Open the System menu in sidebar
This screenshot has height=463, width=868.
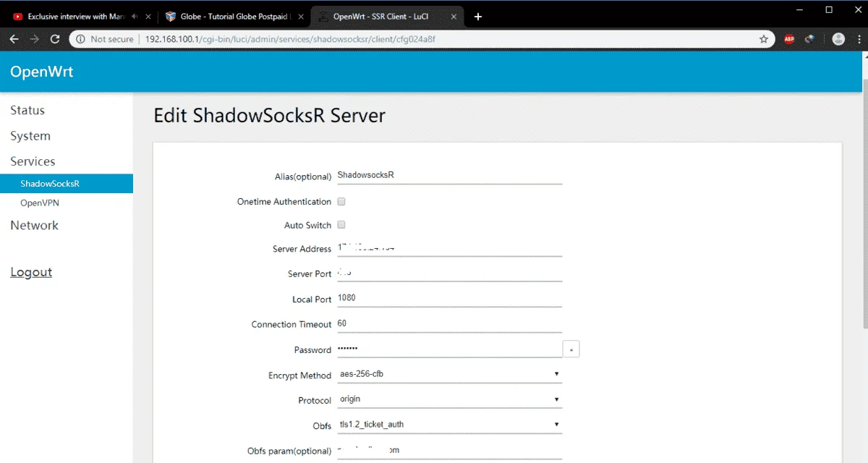[x=30, y=136]
